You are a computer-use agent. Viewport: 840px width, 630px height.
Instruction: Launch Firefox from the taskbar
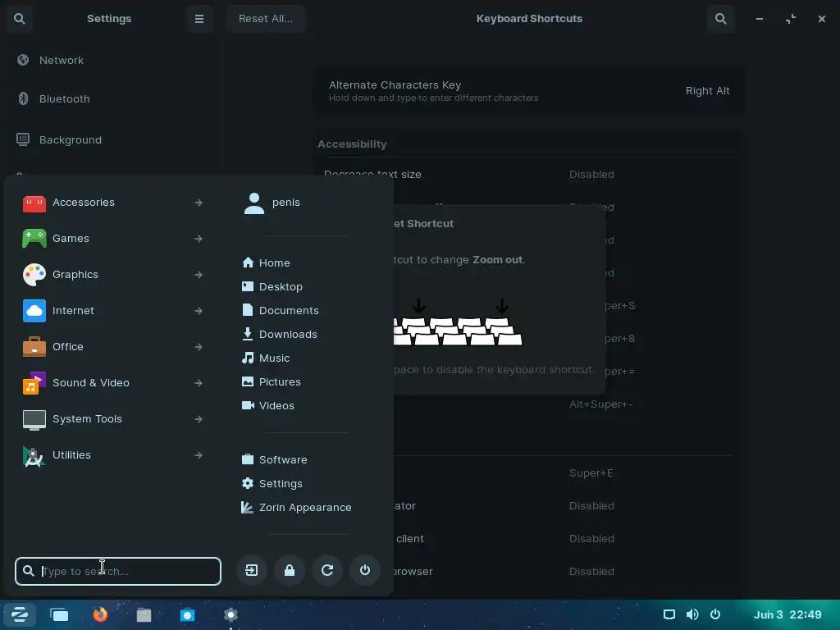click(x=100, y=614)
